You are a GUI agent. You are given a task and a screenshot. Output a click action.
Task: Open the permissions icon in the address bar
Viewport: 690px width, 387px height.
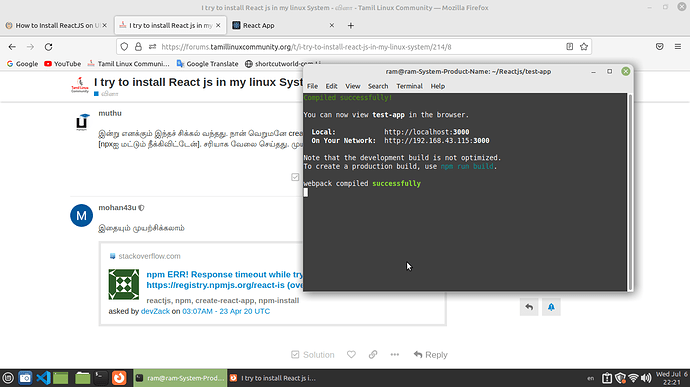point(152,47)
